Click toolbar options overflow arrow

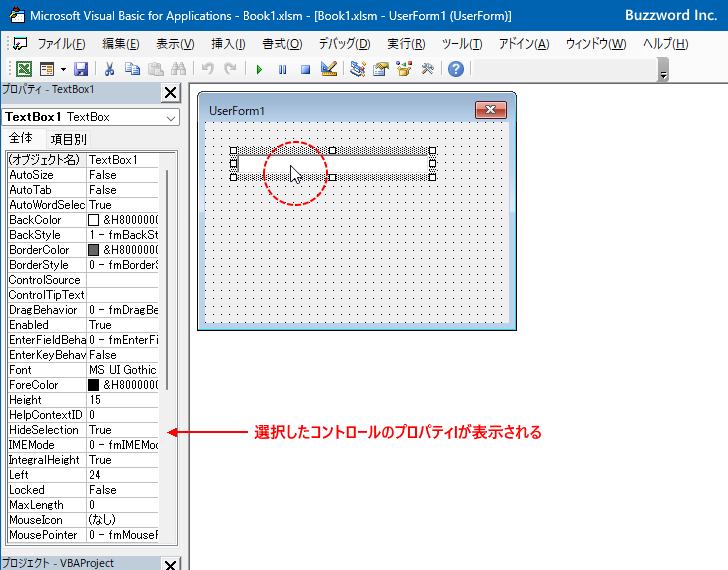663,71
